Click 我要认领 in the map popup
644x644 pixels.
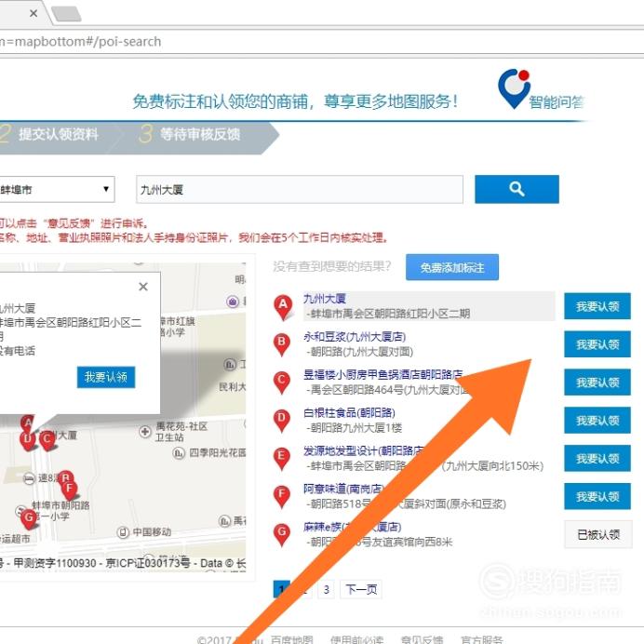(106, 377)
